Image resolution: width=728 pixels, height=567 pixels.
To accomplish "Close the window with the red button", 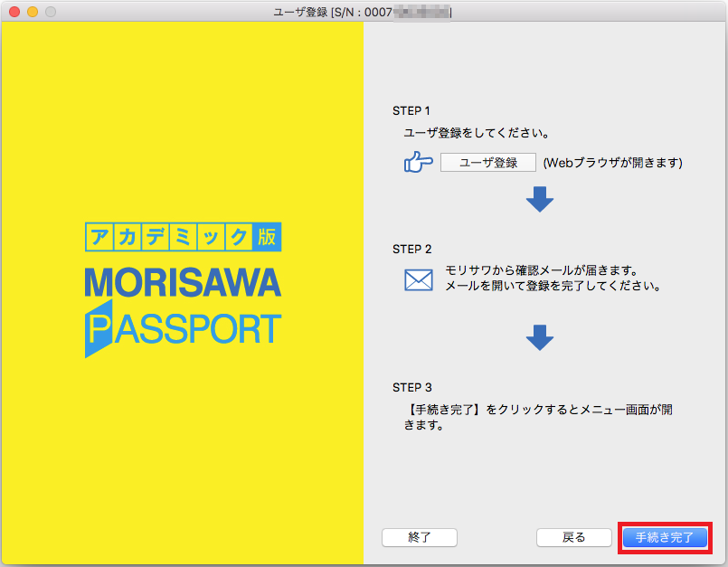I will tap(14, 12).
